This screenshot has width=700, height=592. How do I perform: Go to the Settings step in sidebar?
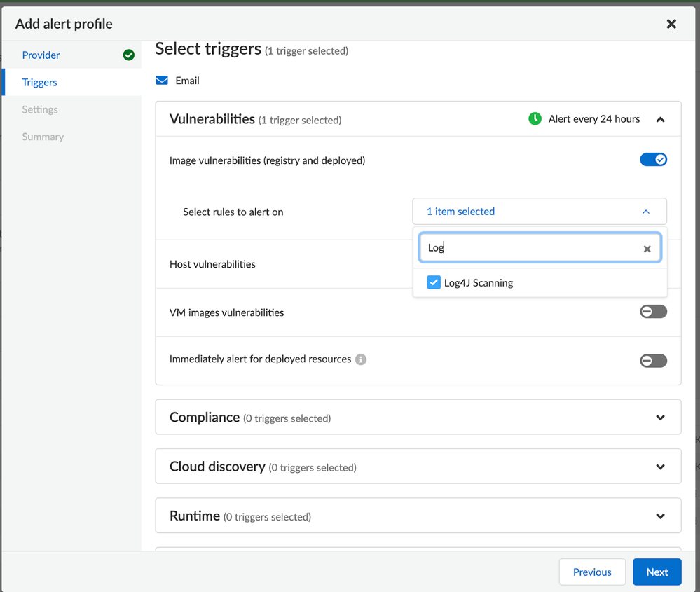coord(40,109)
